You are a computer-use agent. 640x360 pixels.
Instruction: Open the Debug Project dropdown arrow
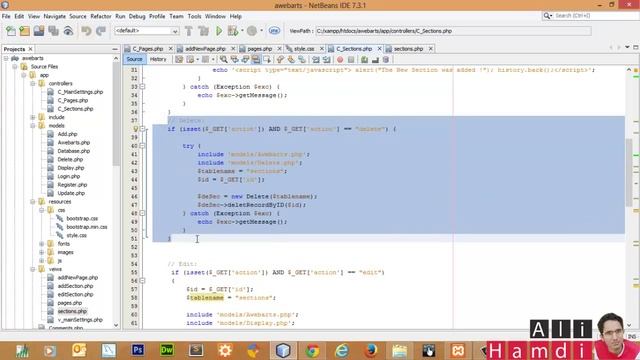pyautogui.click(x=242, y=31)
